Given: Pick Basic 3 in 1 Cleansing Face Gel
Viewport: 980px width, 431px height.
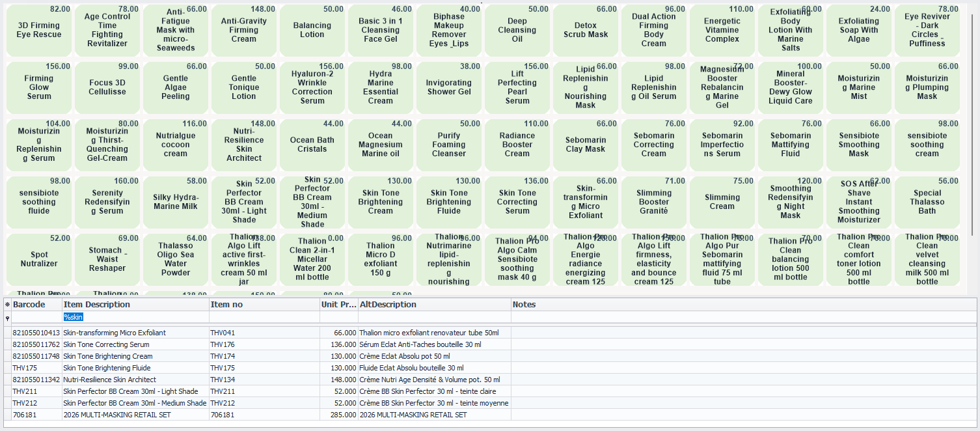Looking at the screenshot, I should click(381, 31).
